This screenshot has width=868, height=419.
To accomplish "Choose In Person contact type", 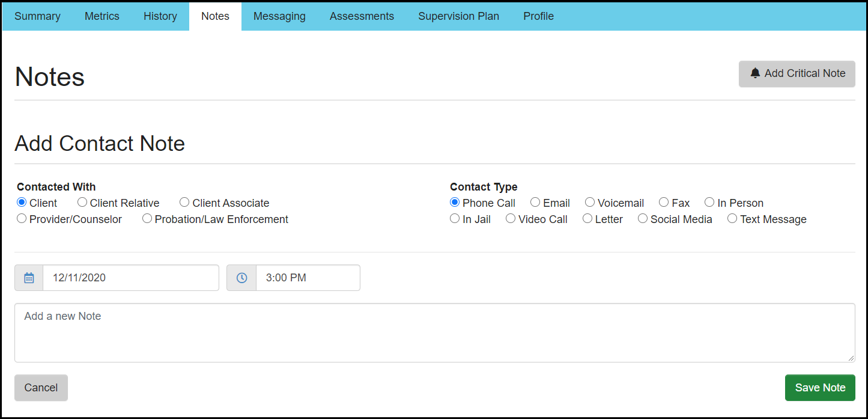I will pyautogui.click(x=709, y=203).
